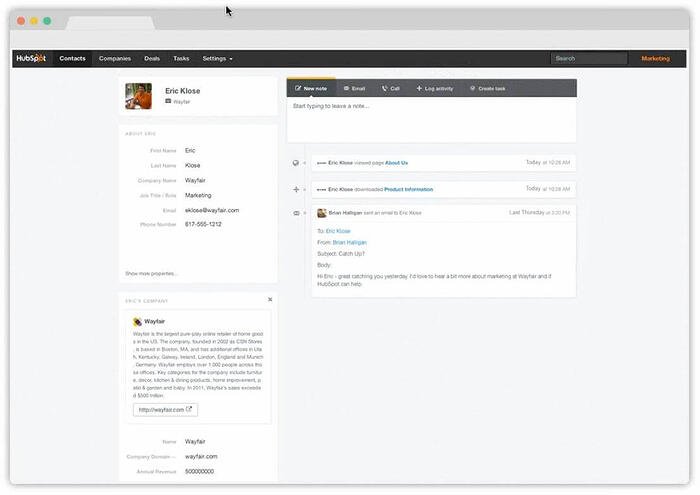Select the Email tab in composer
Screen dimensions: 700x495
[354, 88]
